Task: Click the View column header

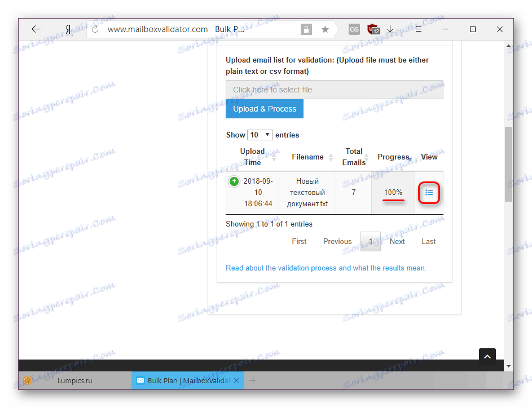Action: pyautogui.click(x=429, y=157)
